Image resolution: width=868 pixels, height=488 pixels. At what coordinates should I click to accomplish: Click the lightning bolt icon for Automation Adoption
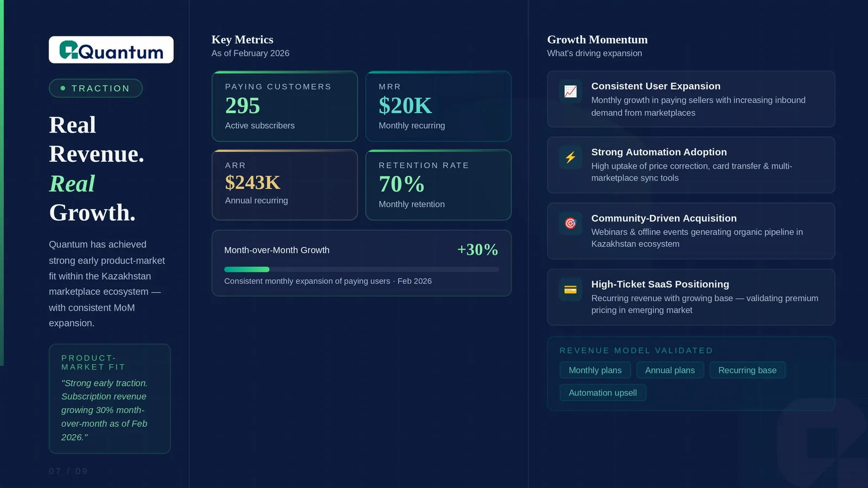tap(570, 157)
